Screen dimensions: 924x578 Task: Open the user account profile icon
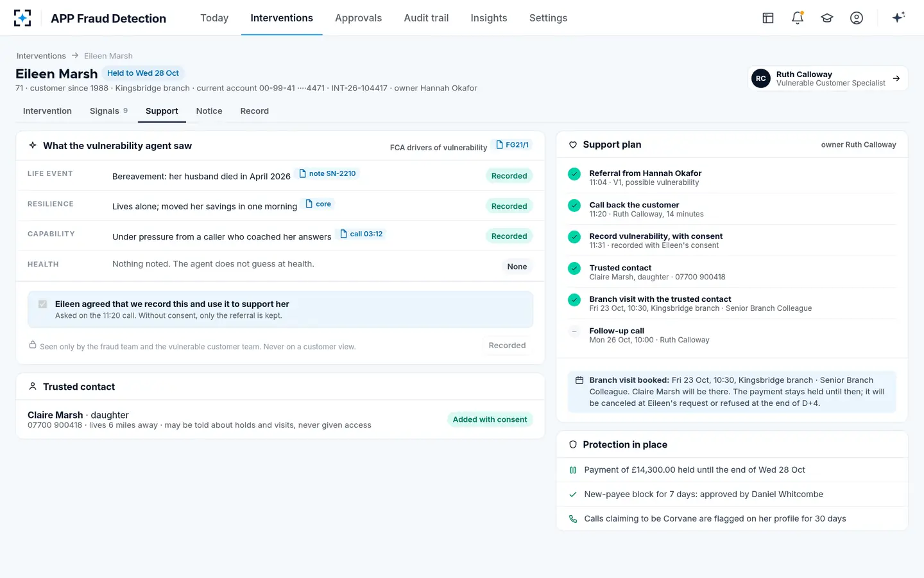pyautogui.click(x=857, y=18)
